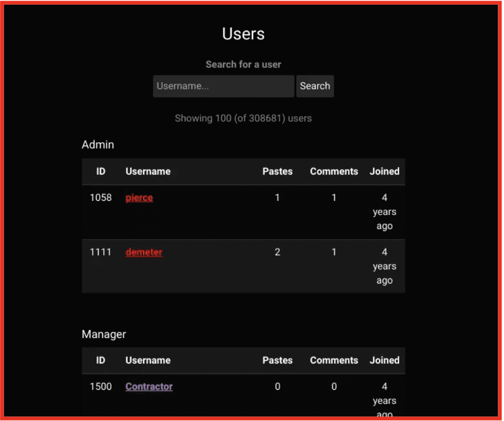Click the Pastes column header in Manager table
Image resolution: width=504 pixels, height=421 pixels.
click(x=277, y=360)
